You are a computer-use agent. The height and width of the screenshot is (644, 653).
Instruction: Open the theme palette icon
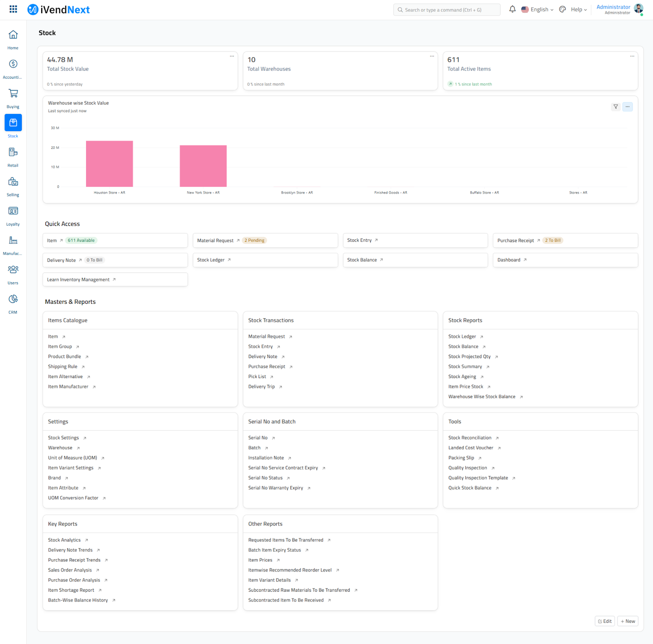coord(562,9)
